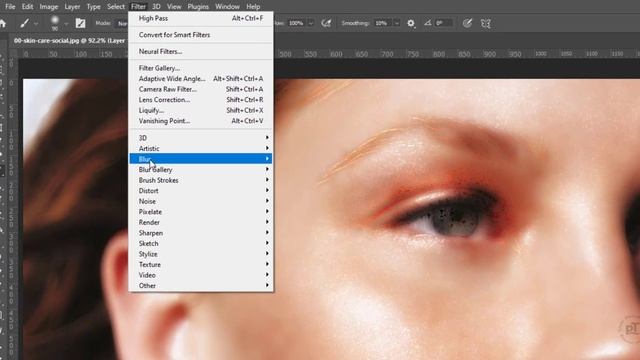Open the Type menu
This screenshot has width=640, height=360.
click(x=93, y=7)
